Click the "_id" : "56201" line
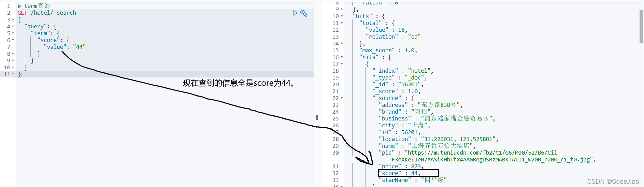Image resolution: width=644 pixels, height=187 pixels. coord(398,84)
